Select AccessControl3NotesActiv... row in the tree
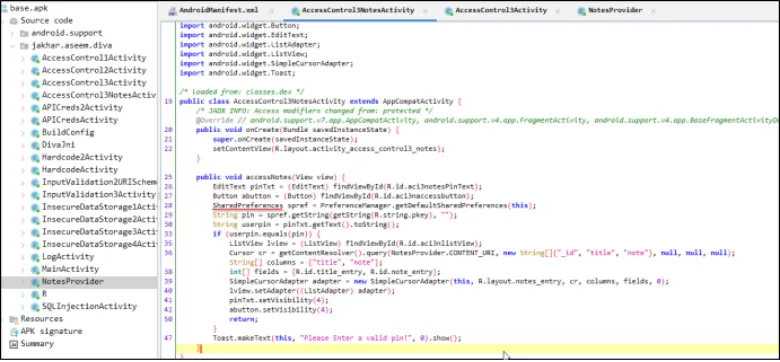The height and width of the screenshot is (362, 780). (99, 95)
